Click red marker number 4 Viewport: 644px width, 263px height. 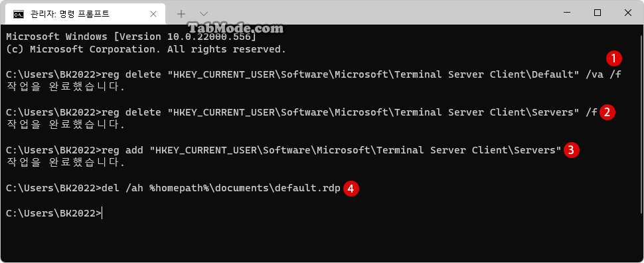pyautogui.click(x=351, y=189)
